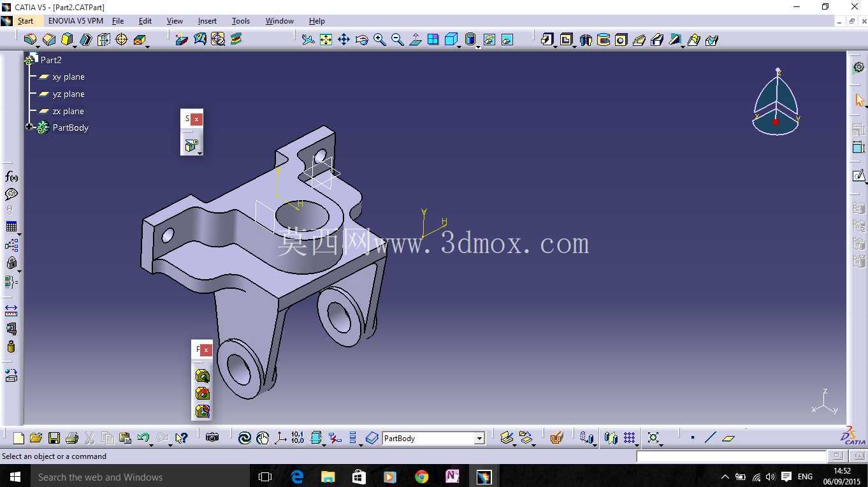
Task: Click the Measure Between icon
Action: [11, 310]
